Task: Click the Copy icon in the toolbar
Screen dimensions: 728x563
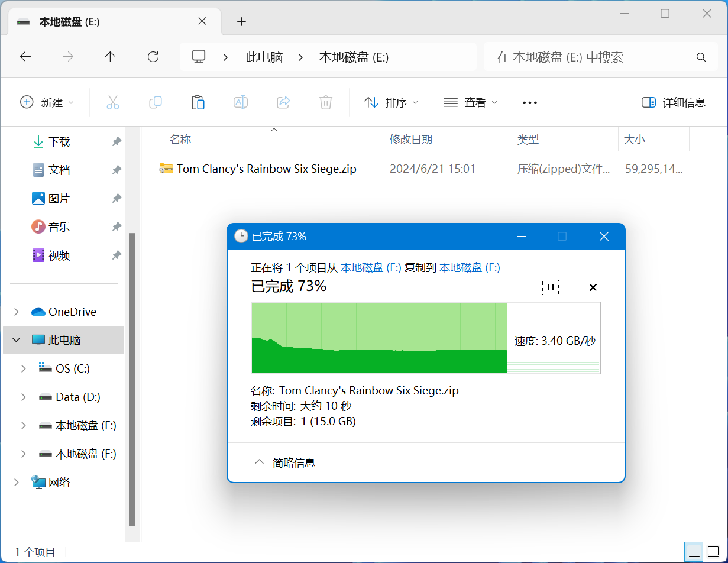Action: point(156,102)
